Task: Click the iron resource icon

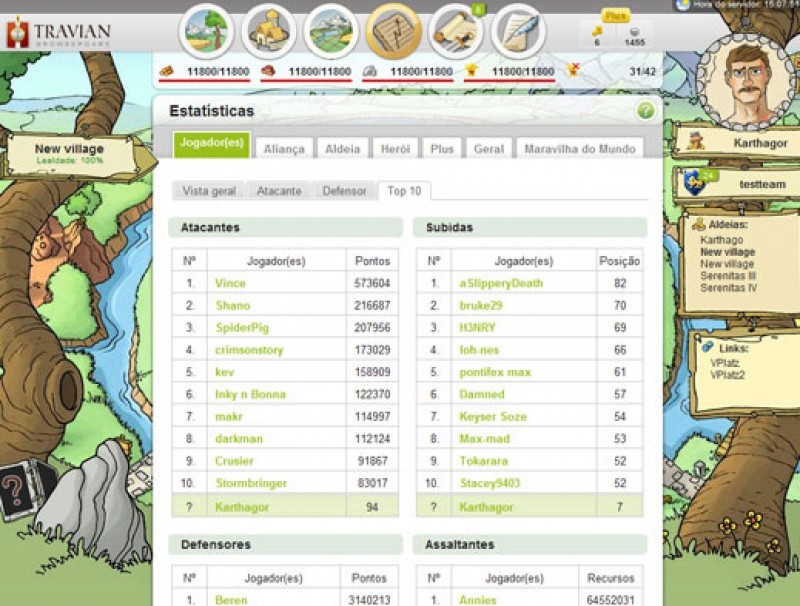Action: coord(370,71)
